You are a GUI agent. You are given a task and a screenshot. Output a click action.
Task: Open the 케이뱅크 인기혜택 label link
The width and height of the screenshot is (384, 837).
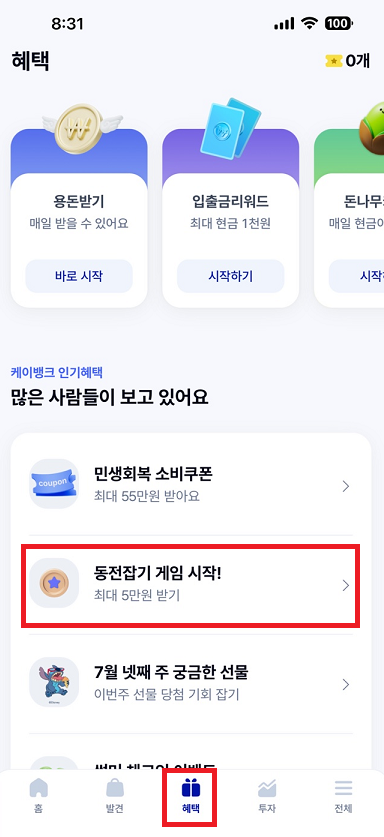pyautogui.click(x=57, y=372)
